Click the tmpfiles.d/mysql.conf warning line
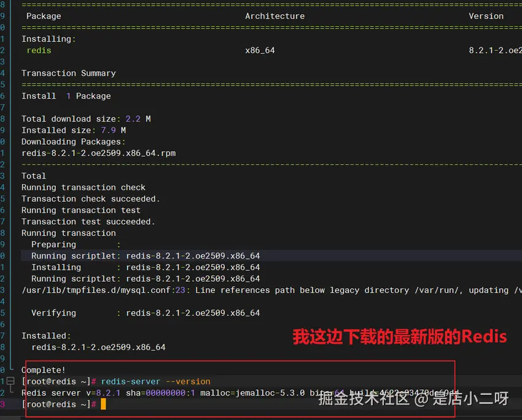This screenshot has height=420, width=522. point(271,290)
